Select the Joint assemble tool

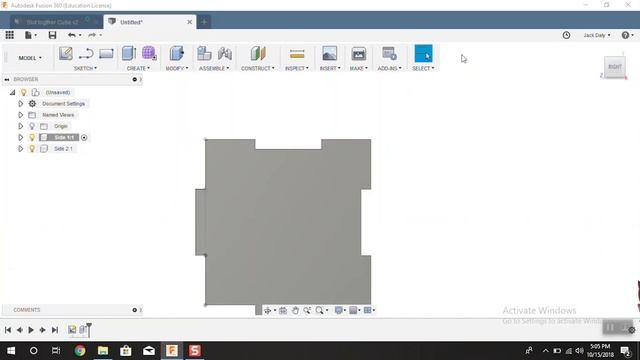[224, 53]
